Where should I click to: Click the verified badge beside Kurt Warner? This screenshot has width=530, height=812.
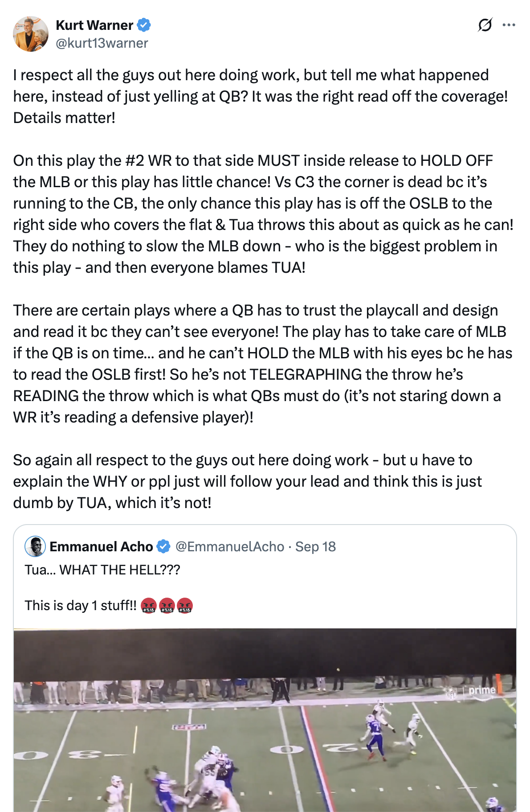[143, 25]
